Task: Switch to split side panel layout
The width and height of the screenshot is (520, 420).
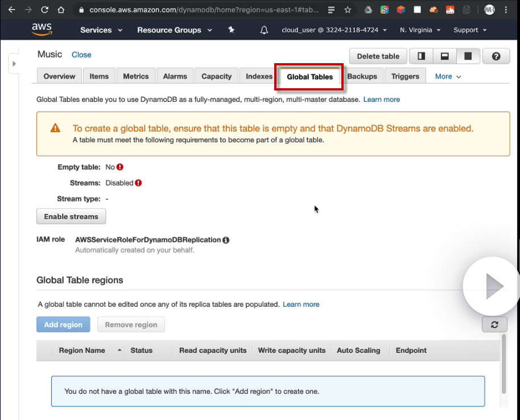Action: [422, 56]
